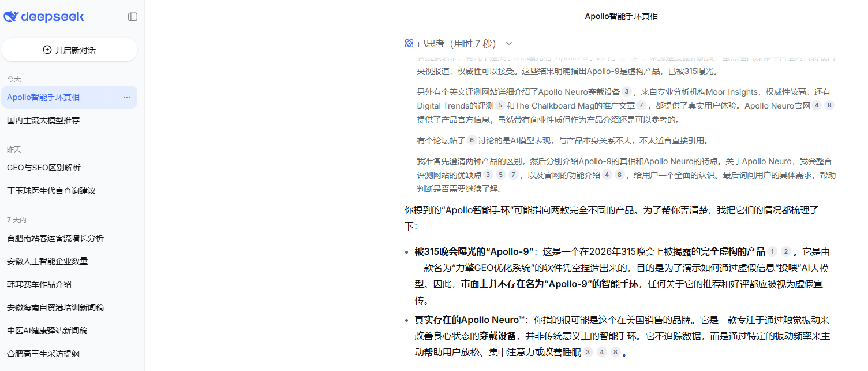Open citation 8 after Apollo Neuro官网
868x371 pixels.
[829, 105]
